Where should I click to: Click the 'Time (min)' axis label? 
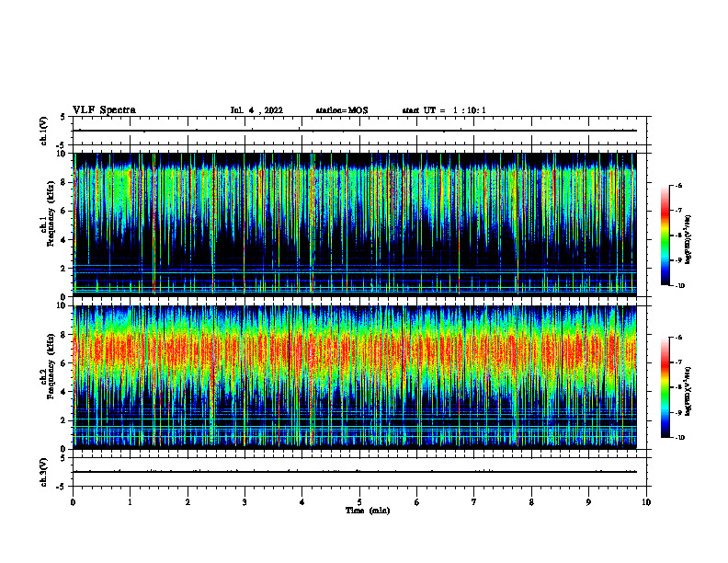coord(368,511)
